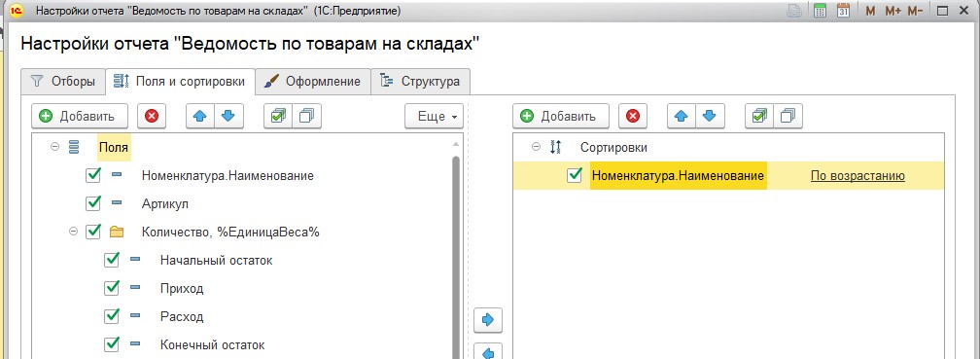The width and height of the screenshot is (980, 359).
Task: Toggle the Количество, %ЕдиницаВеса% group checkbox
Action: point(93,232)
